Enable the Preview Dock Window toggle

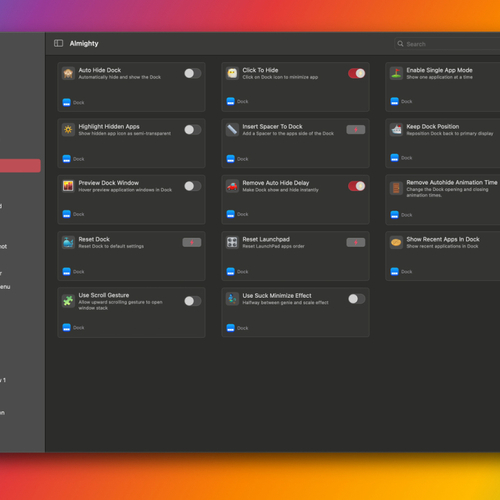[193, 186]
